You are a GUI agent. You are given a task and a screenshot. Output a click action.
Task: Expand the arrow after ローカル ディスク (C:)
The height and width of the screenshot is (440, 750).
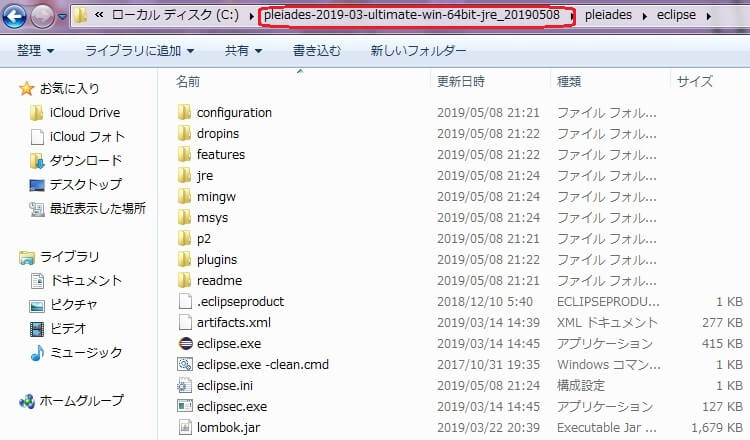[x=252, y=16]
